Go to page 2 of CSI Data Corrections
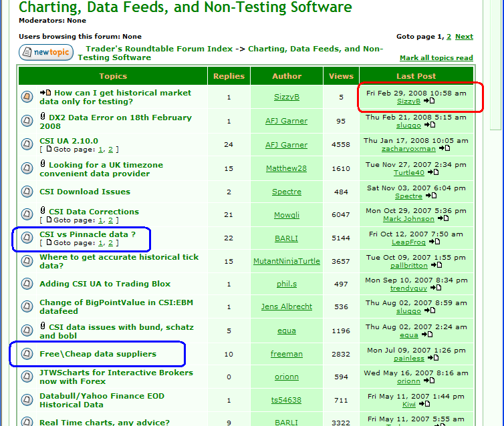 (x=111, y=220)
